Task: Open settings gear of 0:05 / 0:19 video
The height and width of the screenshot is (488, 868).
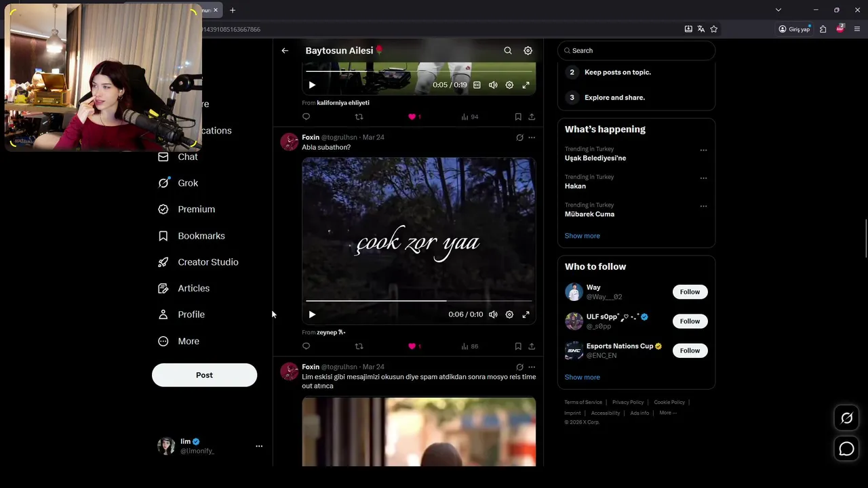Action: [x=509, y=85]
